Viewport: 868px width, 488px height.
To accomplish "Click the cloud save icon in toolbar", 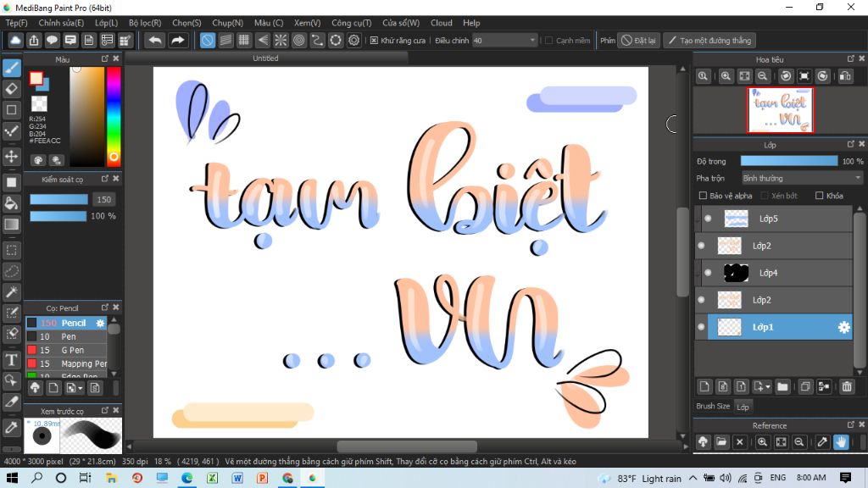I will [15, 41].
